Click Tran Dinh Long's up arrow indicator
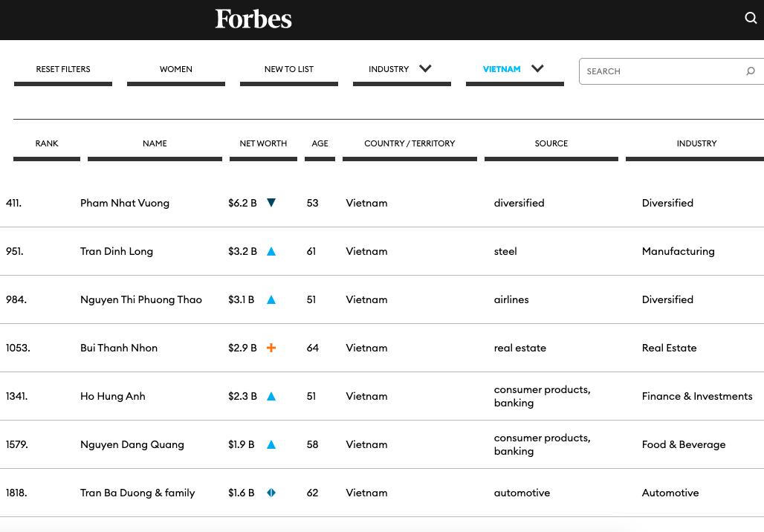The image size is (764, 532). (271, 252)
